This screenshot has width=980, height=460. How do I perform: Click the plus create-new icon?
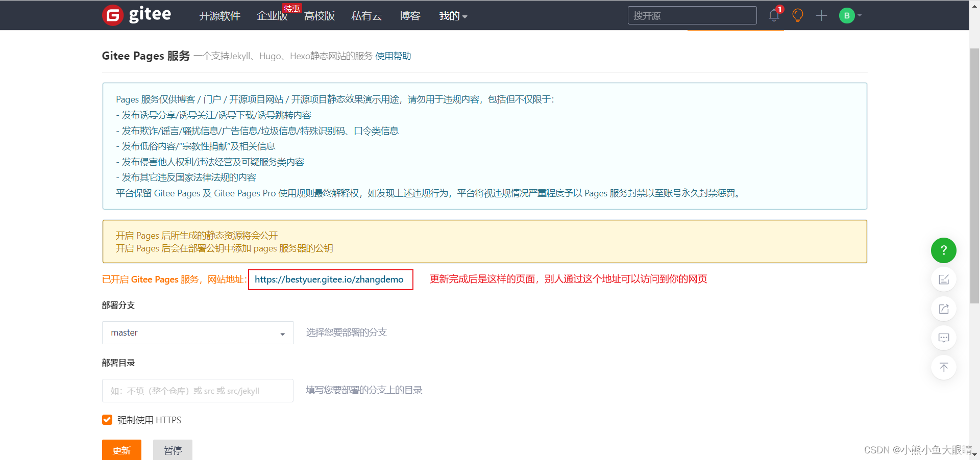click(821, 15)
